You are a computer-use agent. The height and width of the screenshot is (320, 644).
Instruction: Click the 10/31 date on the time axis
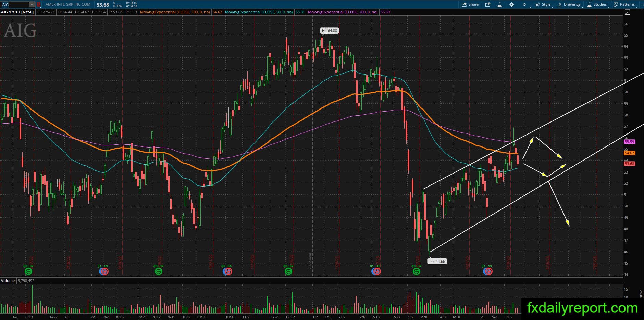(x=230, y=317)
